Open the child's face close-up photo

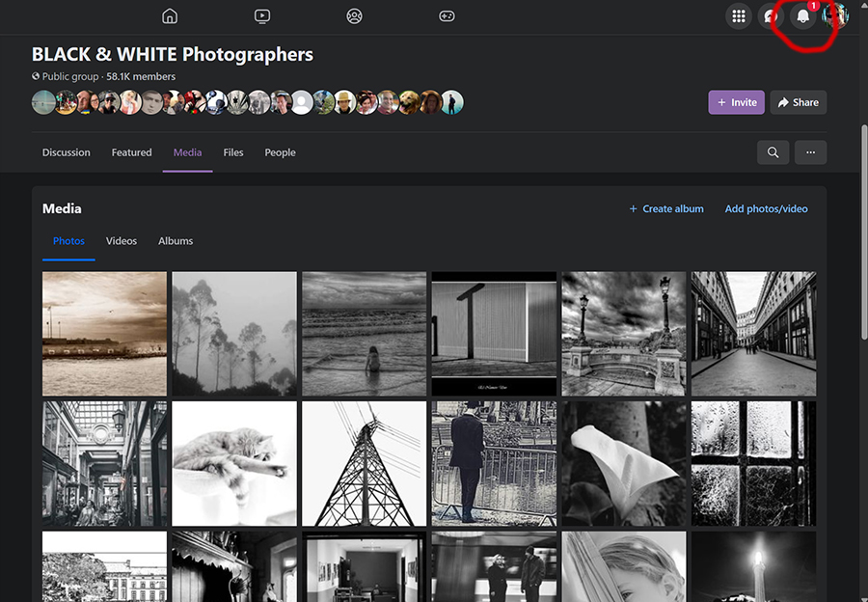click(x=624, y=566)
